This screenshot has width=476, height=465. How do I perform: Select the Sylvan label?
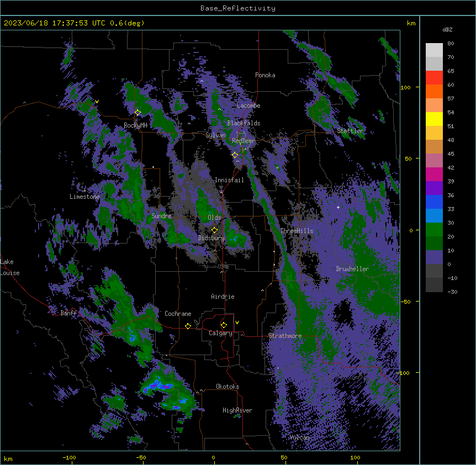click(x=215, y=135)
